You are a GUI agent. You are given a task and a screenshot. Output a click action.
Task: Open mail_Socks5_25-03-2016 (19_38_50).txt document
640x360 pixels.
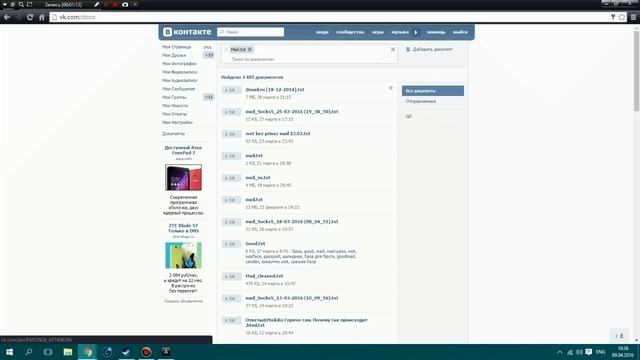(x=292, y=111)
